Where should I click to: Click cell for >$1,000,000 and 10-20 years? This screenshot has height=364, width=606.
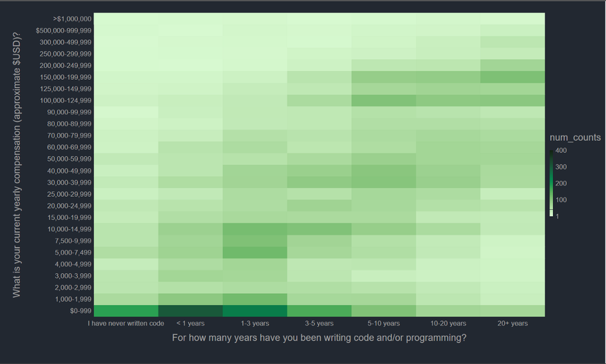tap(448, 19)
